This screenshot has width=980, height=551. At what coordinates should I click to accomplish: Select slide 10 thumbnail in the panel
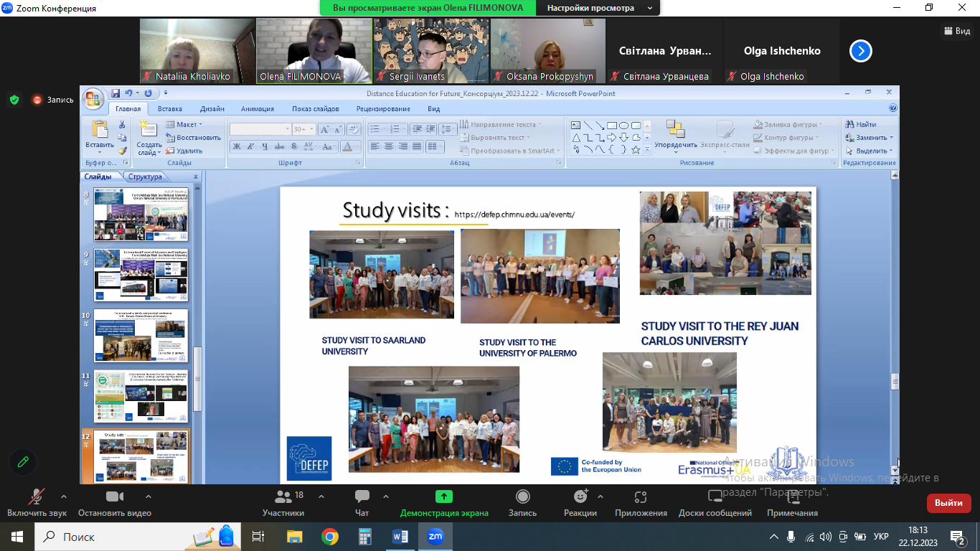coord(141,335)
